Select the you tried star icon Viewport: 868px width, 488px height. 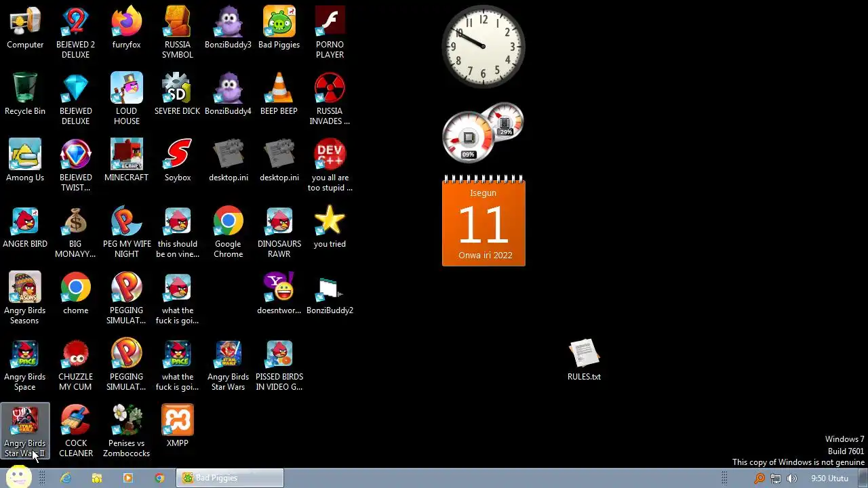(x=330, y=228)
